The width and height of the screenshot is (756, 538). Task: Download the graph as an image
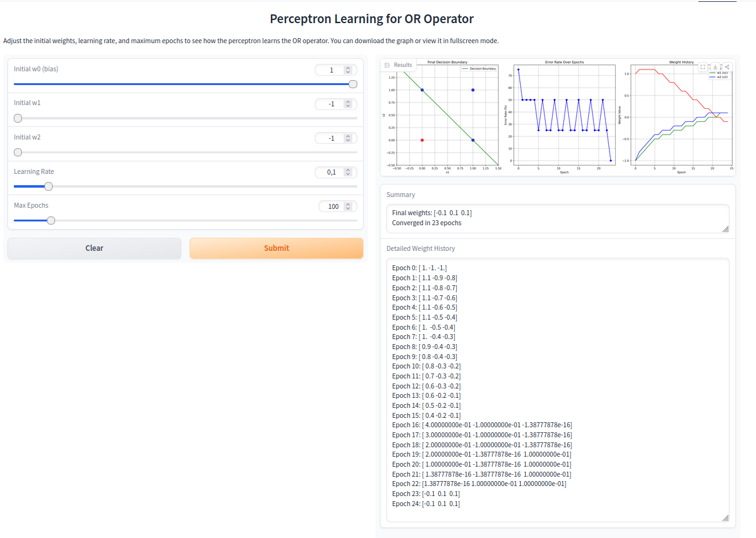(714, 67)
